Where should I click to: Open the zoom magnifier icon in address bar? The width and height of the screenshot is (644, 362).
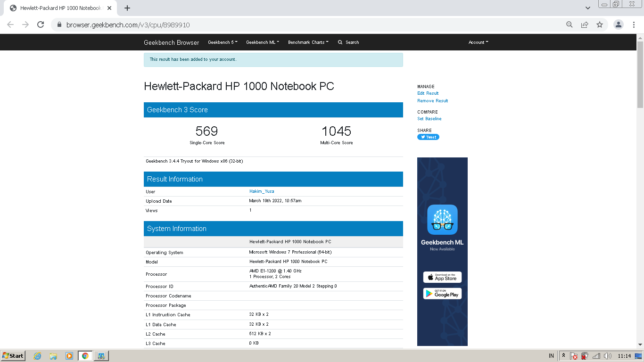(570, 25)
